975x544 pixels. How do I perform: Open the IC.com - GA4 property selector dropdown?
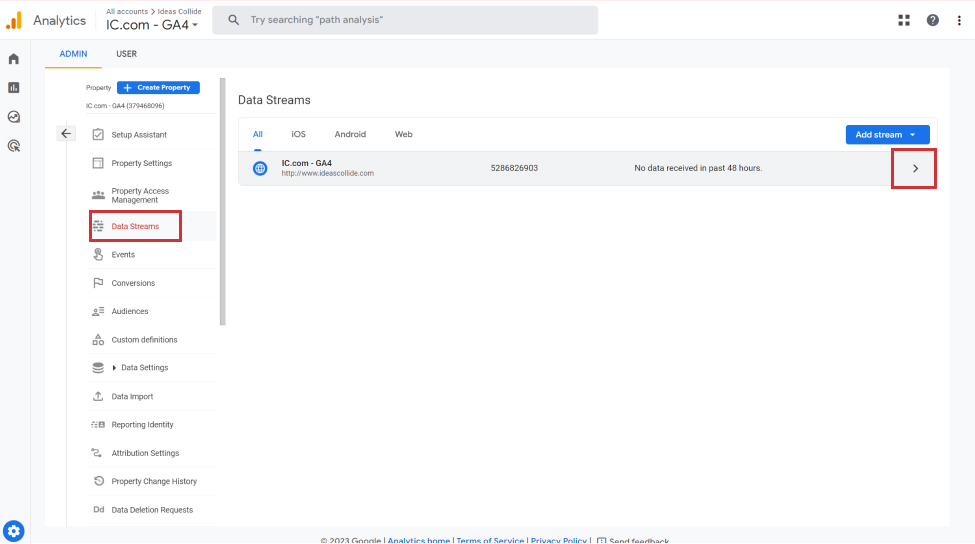tap(152, 25)
